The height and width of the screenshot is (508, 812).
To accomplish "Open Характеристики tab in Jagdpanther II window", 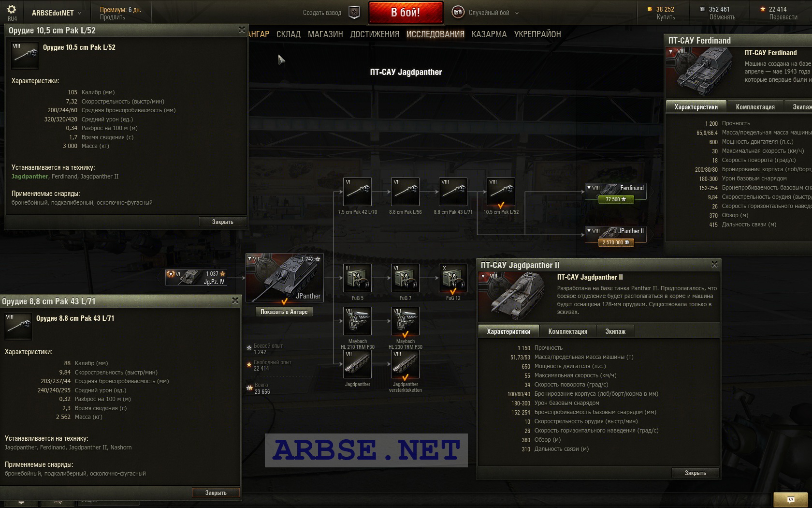I will point(508,331).
